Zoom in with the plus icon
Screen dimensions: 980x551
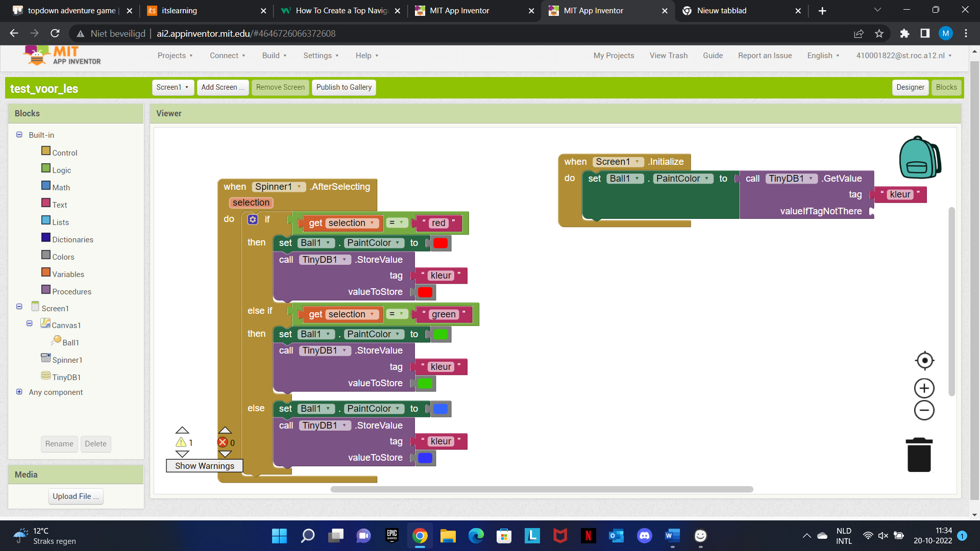(924, 389)
